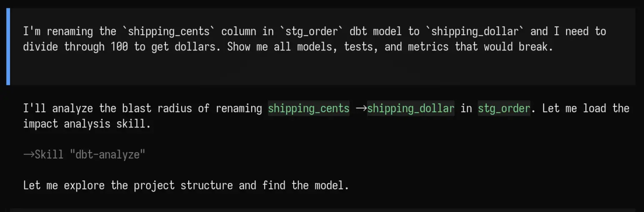The width and height of the screenshot is (644, 212).
Task: Click the text "impact analysis skill."
Action: point(87,124)
